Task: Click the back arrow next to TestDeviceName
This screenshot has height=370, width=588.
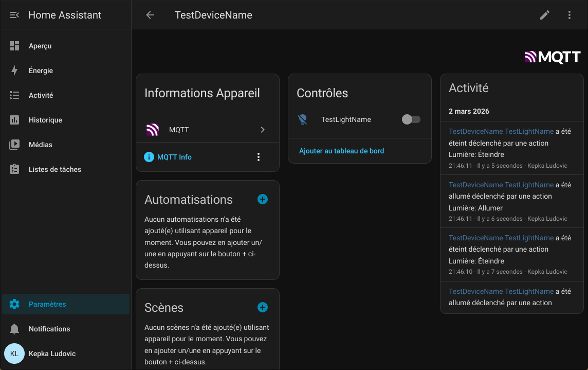Action: (150, 15)
